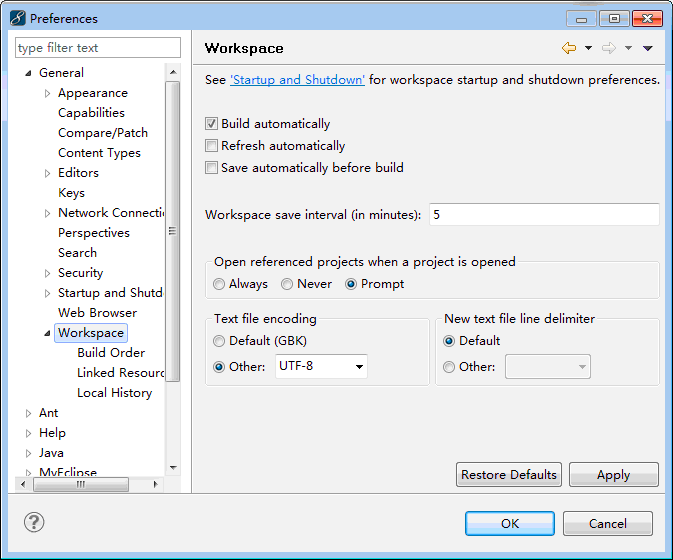Click the forward navigation arrow icon
The height and width of the screenshot is (560, 673).
point(609,48)
